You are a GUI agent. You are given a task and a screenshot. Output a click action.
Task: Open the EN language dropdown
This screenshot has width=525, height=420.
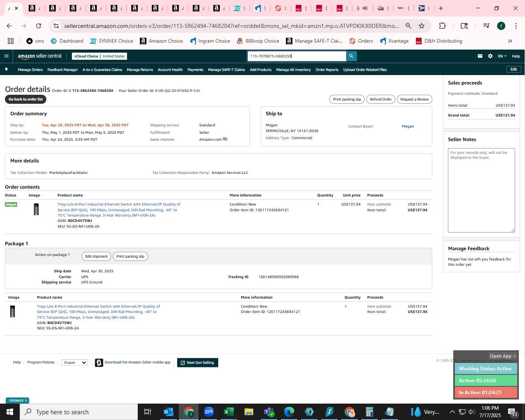(x=502, y=56)
